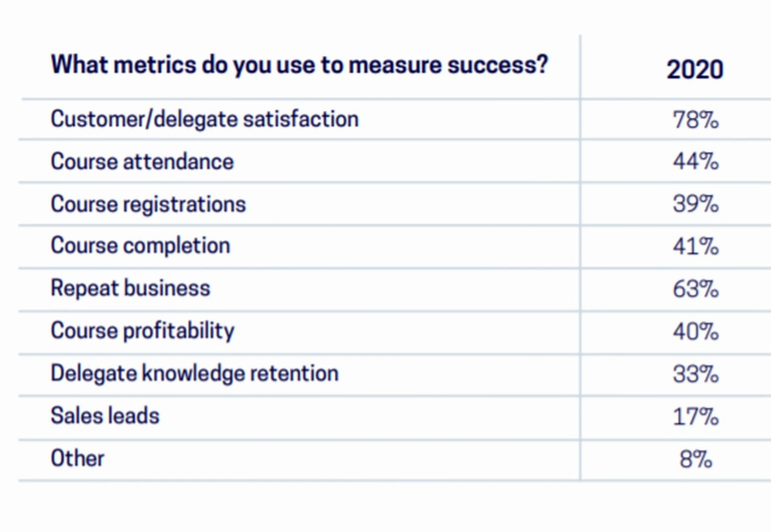
Task: Click the 'What metrics do you use' header
Action: tap(299, 65)
